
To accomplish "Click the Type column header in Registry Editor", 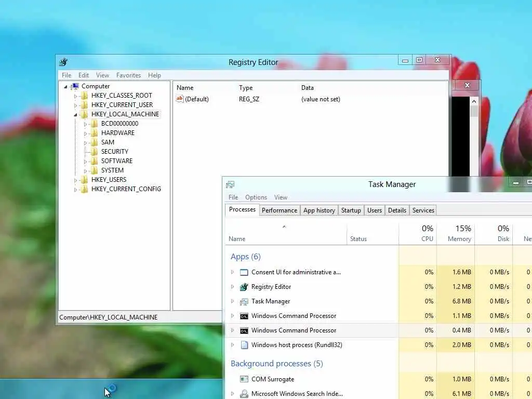I will pos(246,88).
